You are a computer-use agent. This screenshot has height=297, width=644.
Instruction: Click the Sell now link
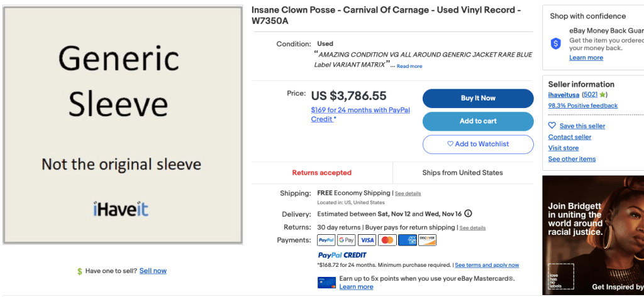coord(153,271)
